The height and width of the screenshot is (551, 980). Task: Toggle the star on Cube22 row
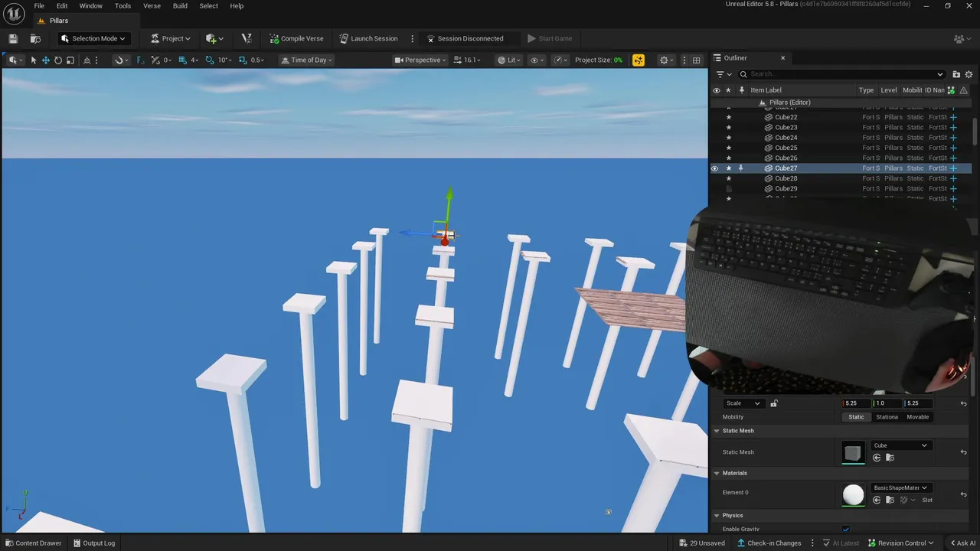728,117
